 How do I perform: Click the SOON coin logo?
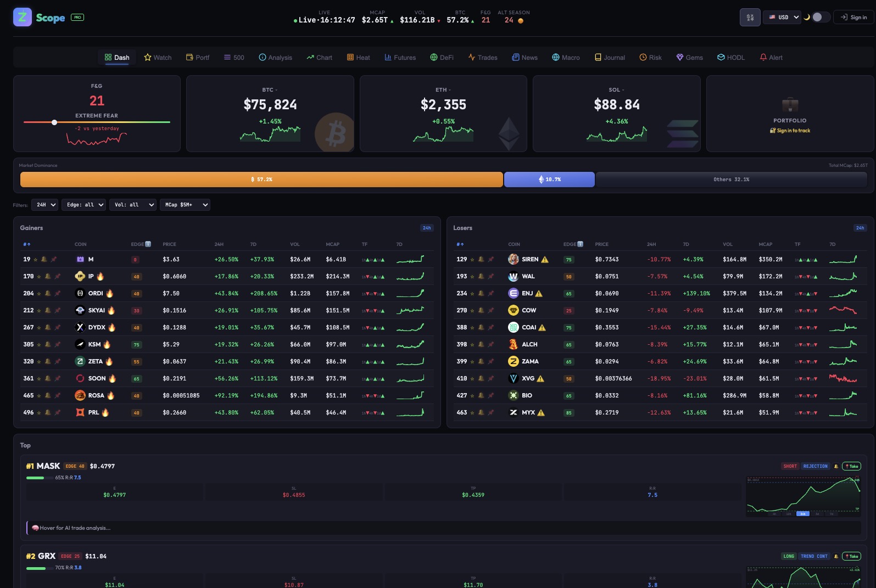(80, 378)
